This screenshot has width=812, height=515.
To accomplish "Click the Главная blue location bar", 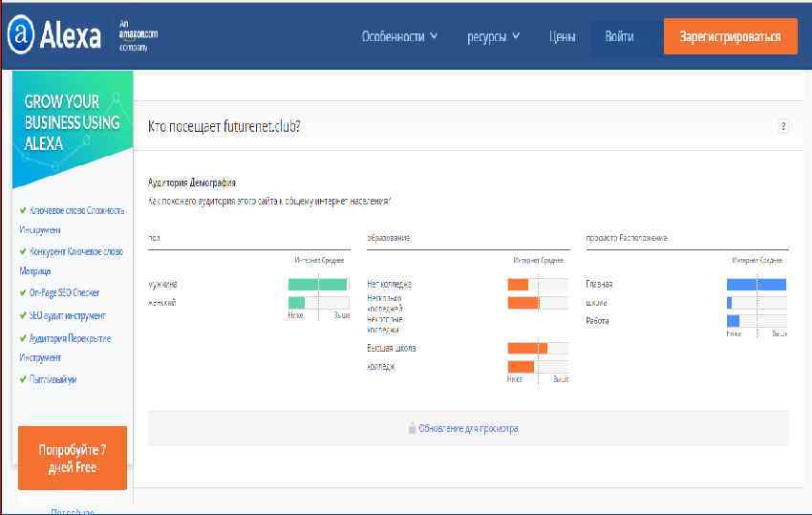I will pos(756,285).
